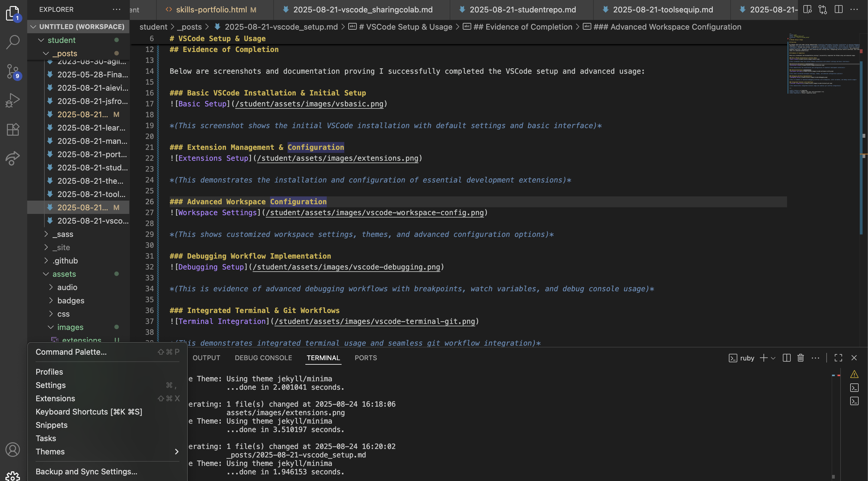Switch to the OUTPUT panel tab

pyautogui.click(x=206, y=358)
